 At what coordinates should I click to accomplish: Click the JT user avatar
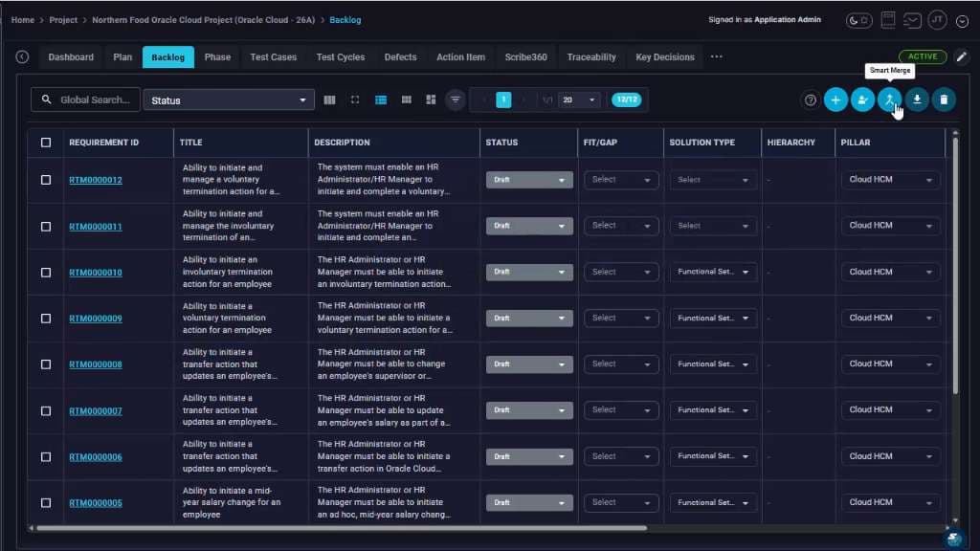point(938,20)
